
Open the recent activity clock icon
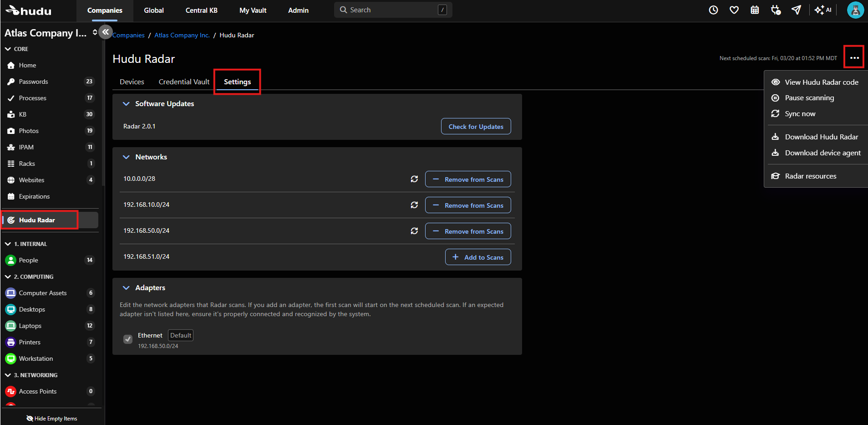(713, 10)
